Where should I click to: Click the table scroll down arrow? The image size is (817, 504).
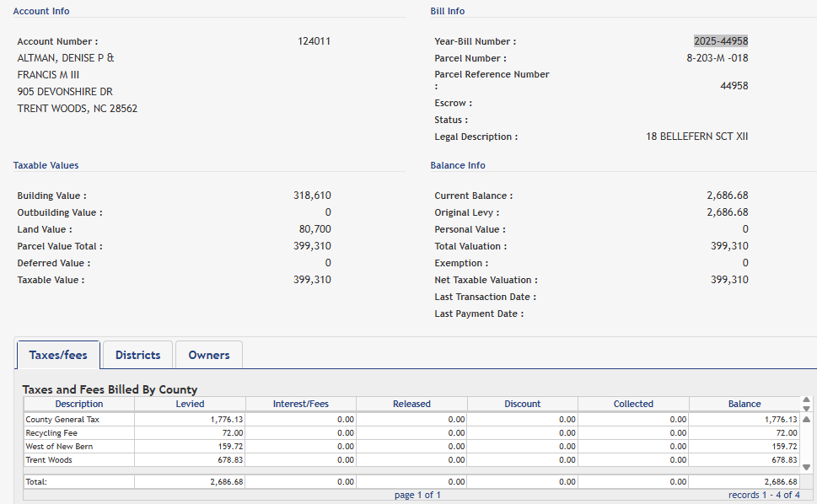(807, 467)
